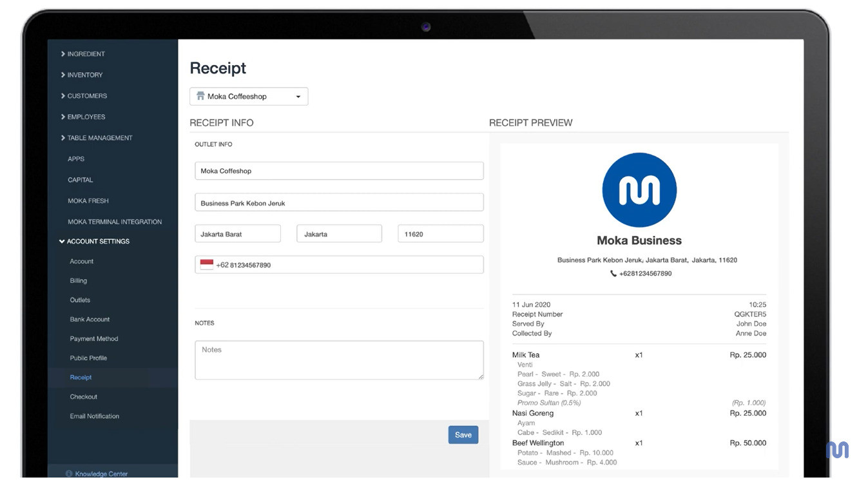Open the Knowledge Center link
Viewport: 868px width, 493px height.
pyautogui.click(x=101, y=474)
